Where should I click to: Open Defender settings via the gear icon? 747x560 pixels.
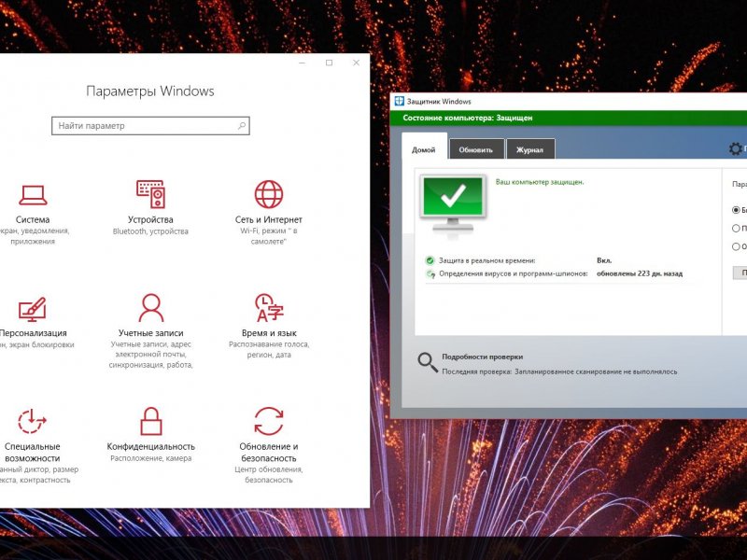(x=736, y=148)
